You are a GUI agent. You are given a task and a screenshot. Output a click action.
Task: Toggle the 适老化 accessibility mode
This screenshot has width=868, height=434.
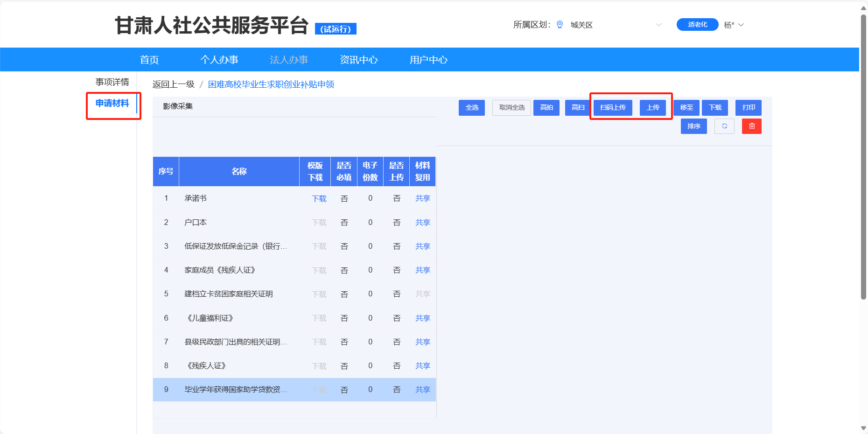697,25
